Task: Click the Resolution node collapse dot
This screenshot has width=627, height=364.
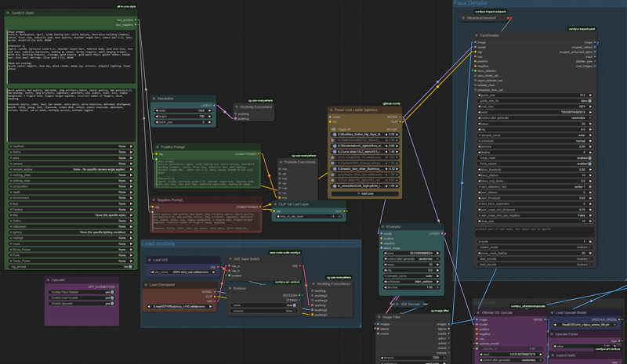Action: (154, 99)
